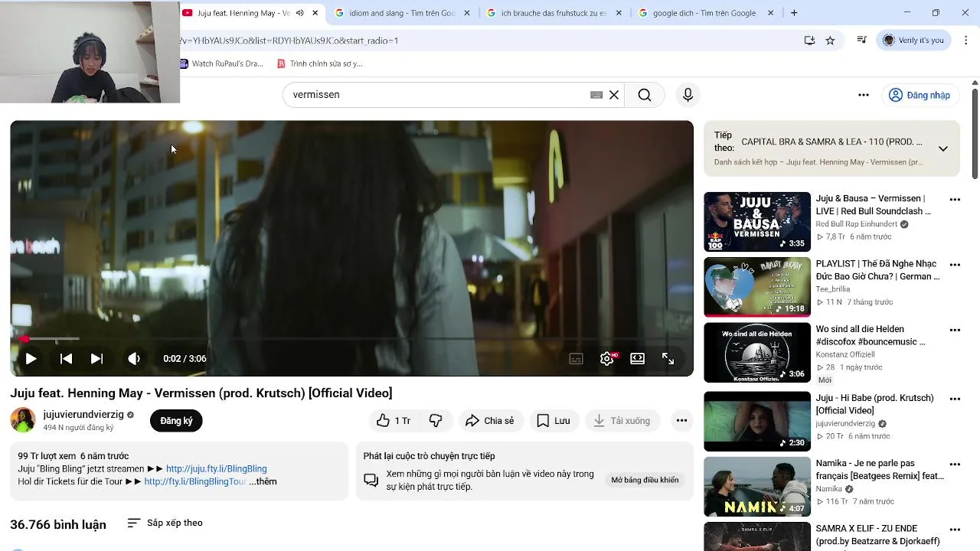The width and height of the screenshot is (980, 551).
Task: Open menu for Juju & Bausa live video
Action: 955,200
